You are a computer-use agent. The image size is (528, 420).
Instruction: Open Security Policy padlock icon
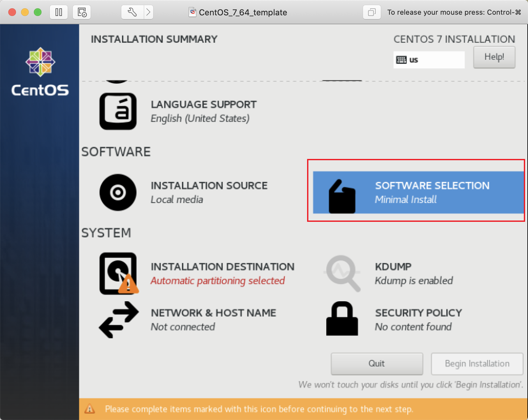pyautogui.click(x=342, y=319)
